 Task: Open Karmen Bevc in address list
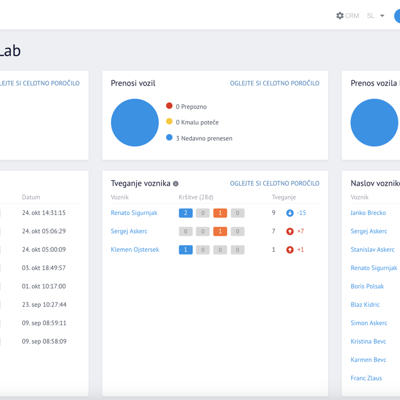(x=368, y=360)
